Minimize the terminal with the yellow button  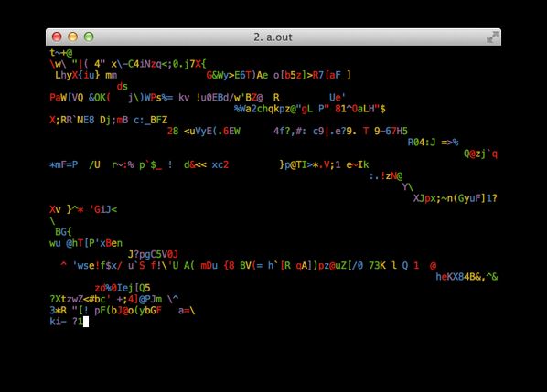73,37
